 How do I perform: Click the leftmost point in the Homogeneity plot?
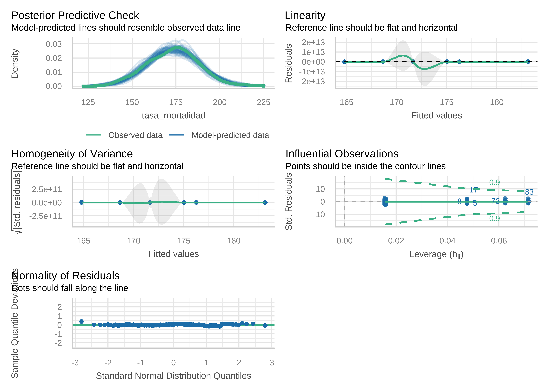[x=81, y=203]
